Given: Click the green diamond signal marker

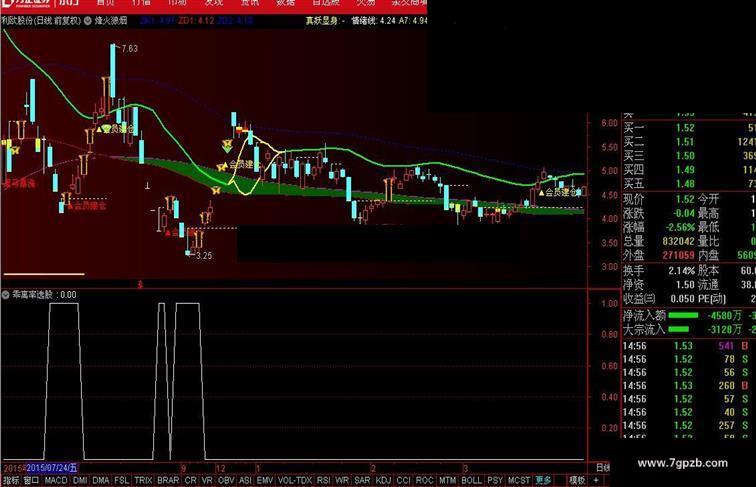Looking at the screenshot, I should [227, 150].
